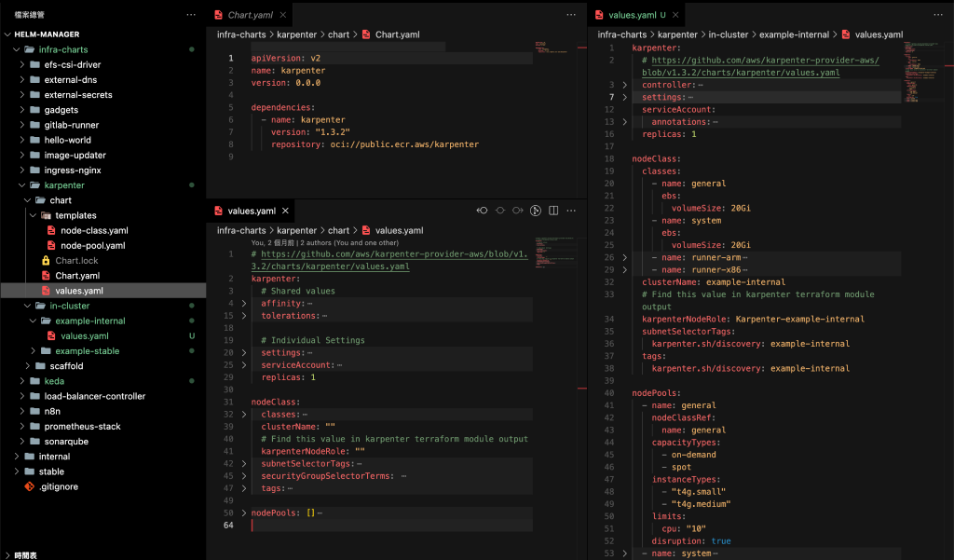Image resolution: width=954 pixels, height=560 pixels.
Task: Click breadcrumb in-cluster in right editor
Action: tap(729, 34)
